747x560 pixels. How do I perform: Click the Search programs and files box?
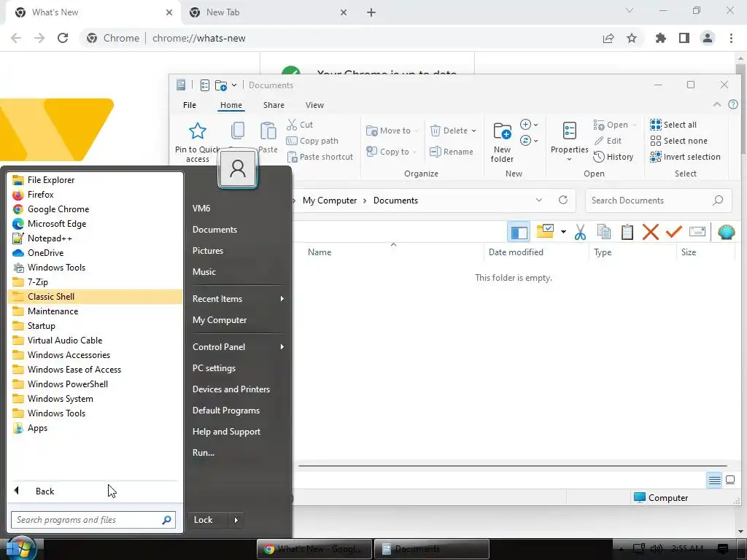[93, 520]
